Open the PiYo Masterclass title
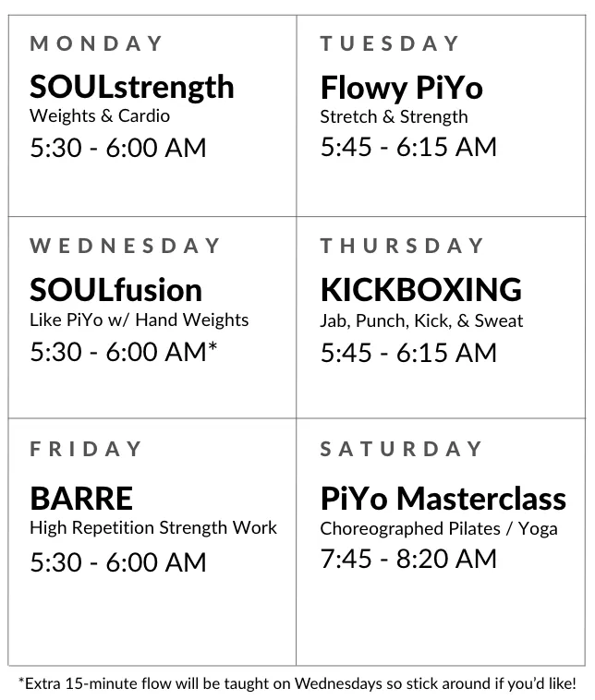The image size is (595, 700). coord(443,499)
